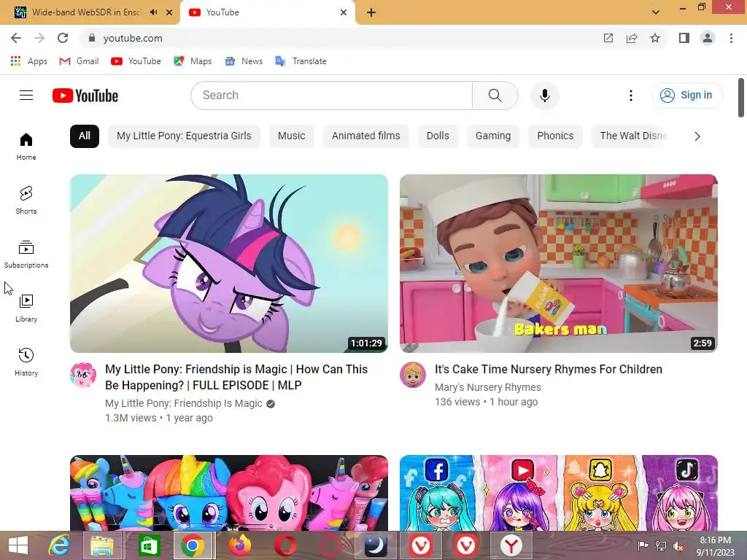
Task: Select the Gaming filter chip
Action: click(x=493, y=136)
